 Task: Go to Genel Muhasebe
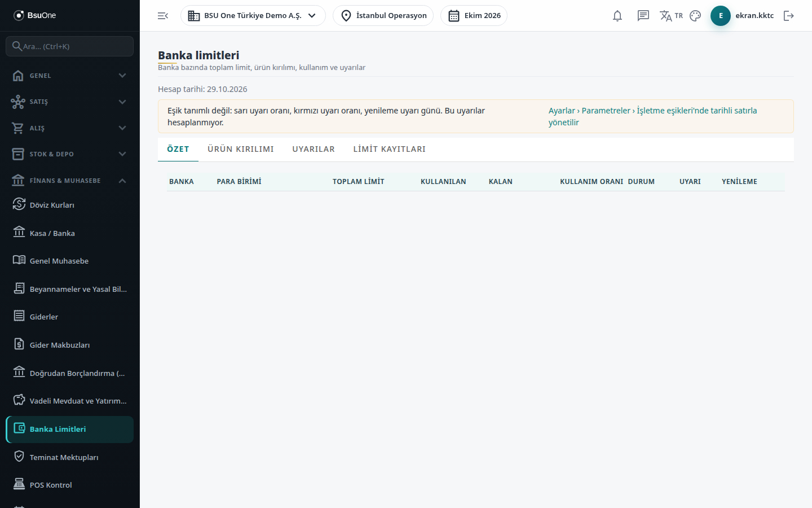tap(70, 261)
